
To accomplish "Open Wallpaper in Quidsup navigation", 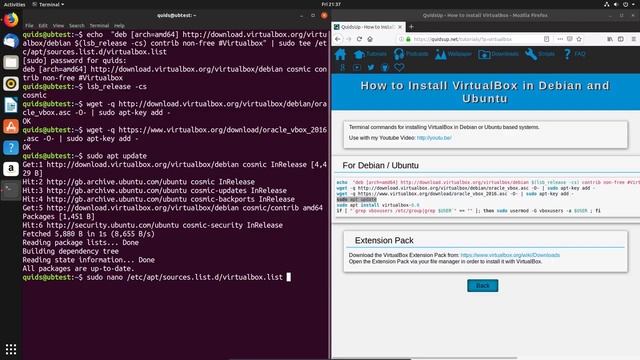I will tap(453, 54).
